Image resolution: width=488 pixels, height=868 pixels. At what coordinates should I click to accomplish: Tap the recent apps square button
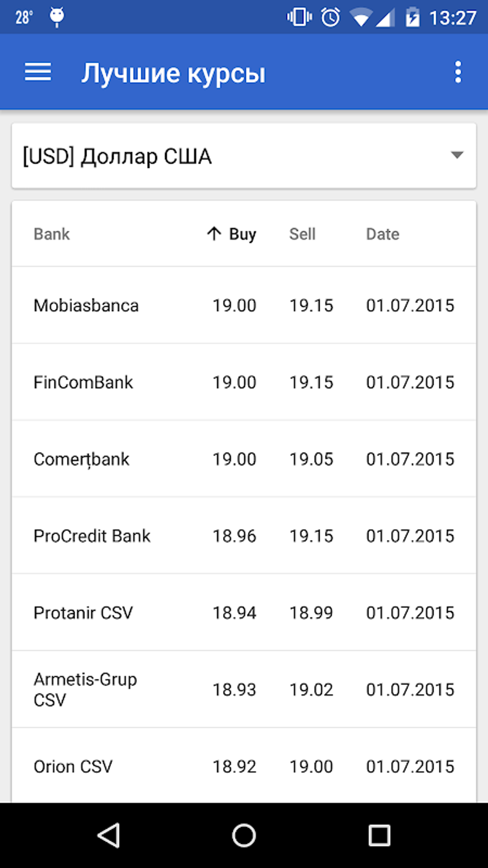tap(379, 835)
